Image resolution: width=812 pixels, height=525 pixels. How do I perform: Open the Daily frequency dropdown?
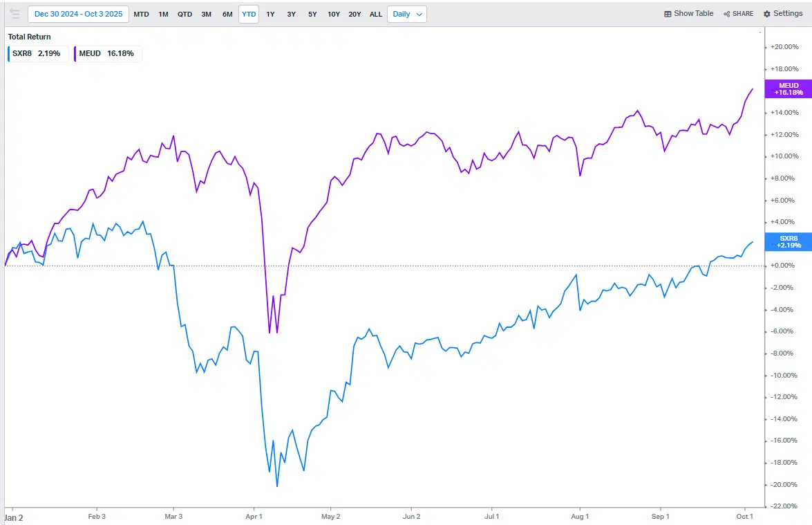pos(406,14)
